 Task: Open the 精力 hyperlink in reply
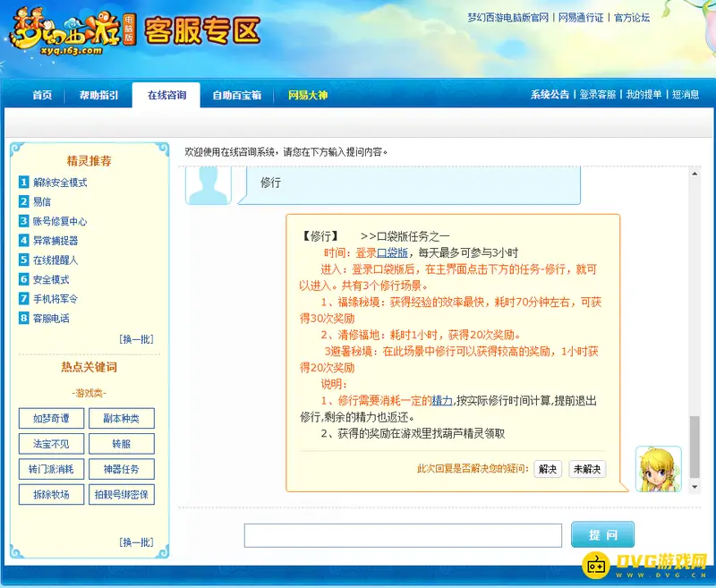pos(442,400)
